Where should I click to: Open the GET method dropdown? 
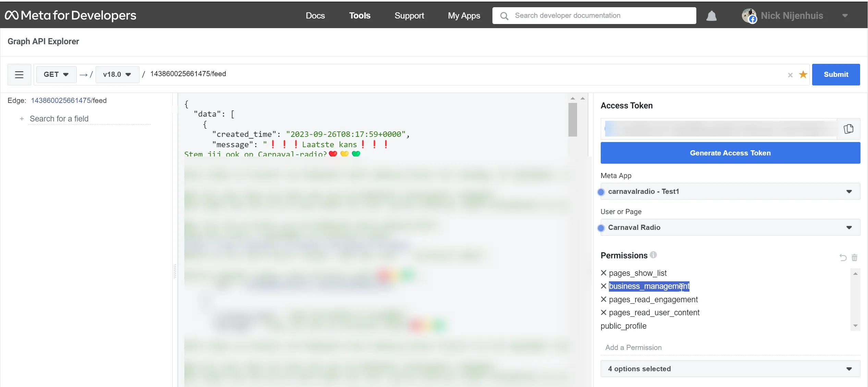pyautogui.click(x=56, y=74)
